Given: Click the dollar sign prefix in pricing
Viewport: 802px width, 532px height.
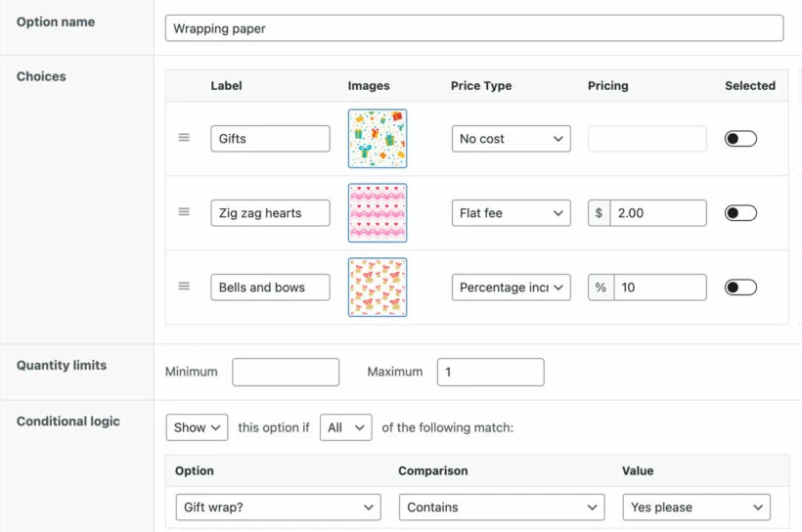Looking at the screenshot, I should point(599,213).
